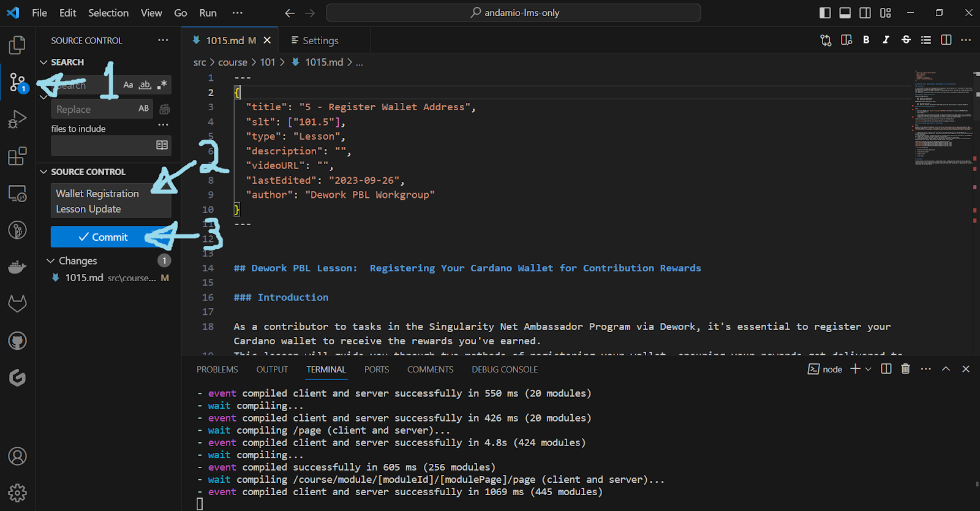Open the Explorer view in activity bar
This screenshot has height=511, width=980.
coord(17,45)
